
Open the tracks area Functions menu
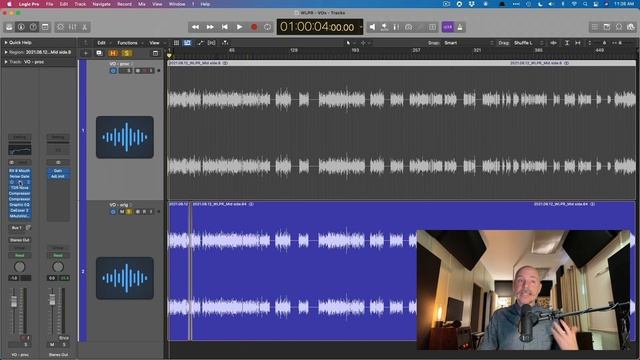pyautogui.click(x=127, y=43)
